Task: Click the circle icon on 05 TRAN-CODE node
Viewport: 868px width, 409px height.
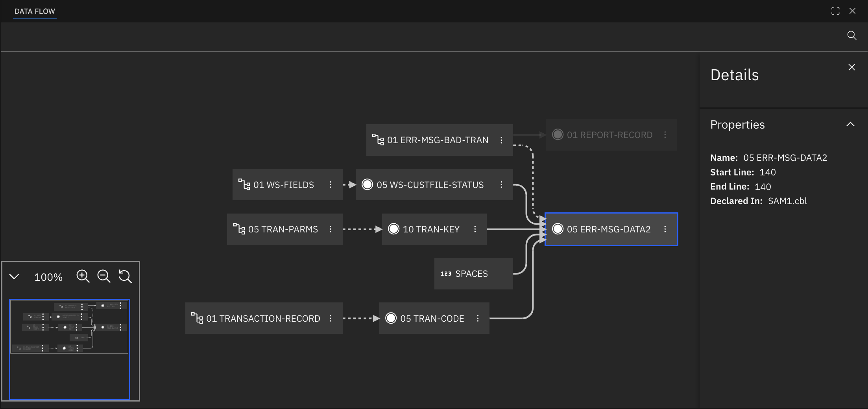Action: (391, 318)
